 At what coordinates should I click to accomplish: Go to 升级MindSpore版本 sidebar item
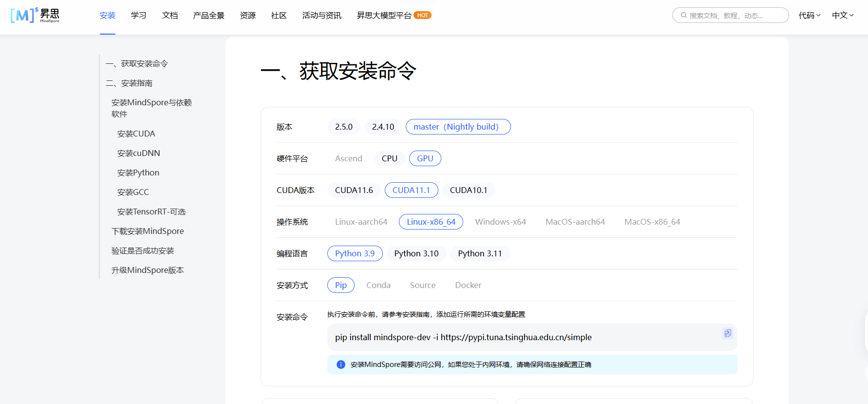(148, 270)
